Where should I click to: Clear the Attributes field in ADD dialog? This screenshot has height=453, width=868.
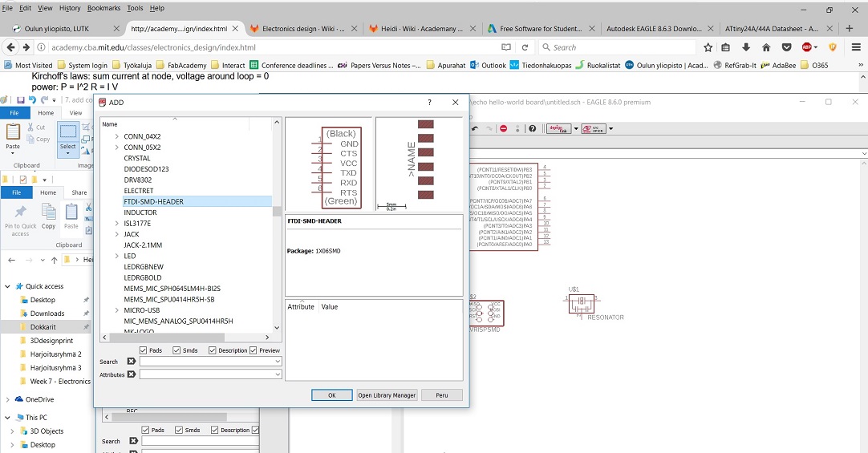(x=132, y=374)
